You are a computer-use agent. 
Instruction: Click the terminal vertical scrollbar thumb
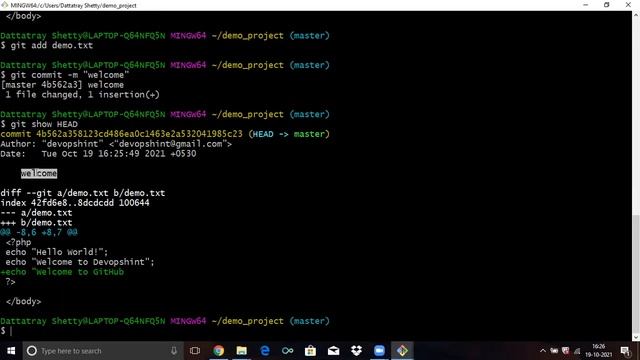click(x=636, y=273)
